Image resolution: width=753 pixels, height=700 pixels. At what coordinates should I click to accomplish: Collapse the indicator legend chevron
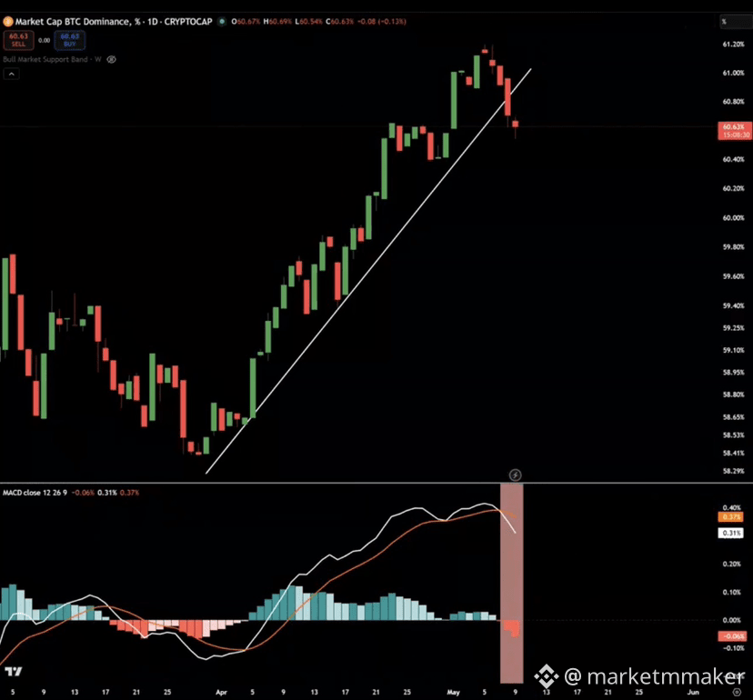[11, 74]
